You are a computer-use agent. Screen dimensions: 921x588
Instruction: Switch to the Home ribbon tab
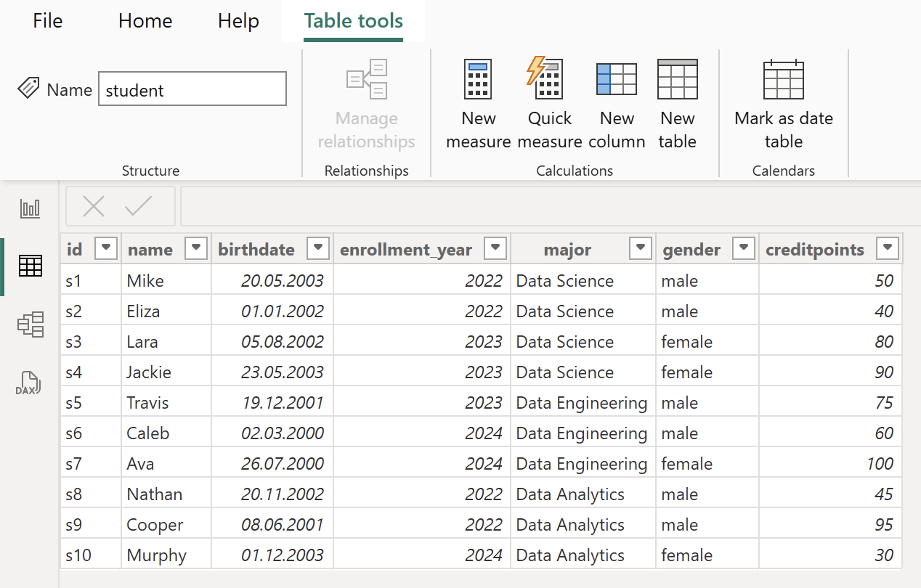click(x=145, y=21)
